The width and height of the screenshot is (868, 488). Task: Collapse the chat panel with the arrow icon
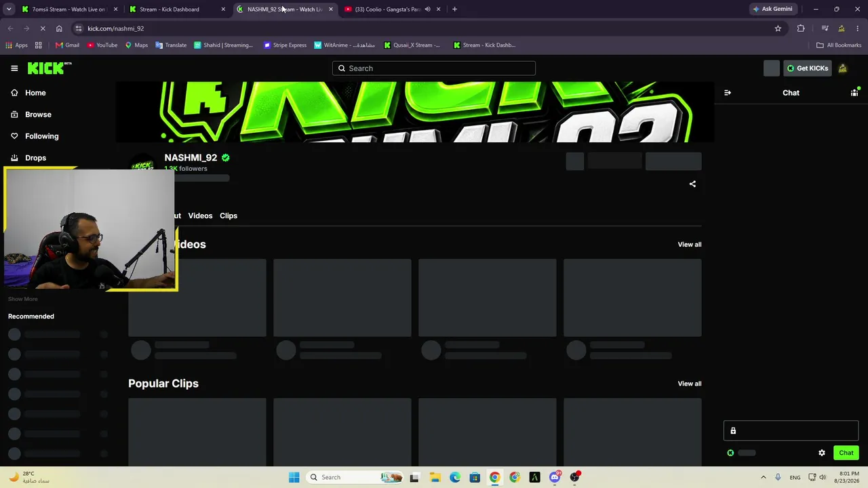click(x=728, y=93)
